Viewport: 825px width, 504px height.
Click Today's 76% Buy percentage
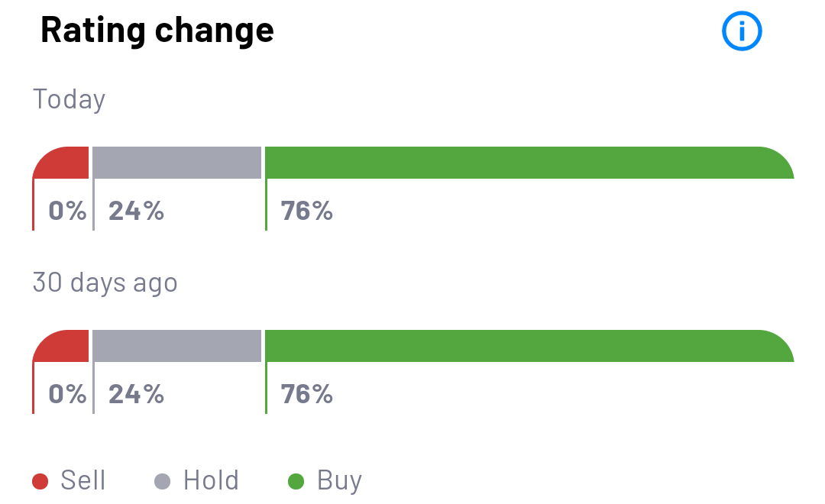[x=307, y=211]
